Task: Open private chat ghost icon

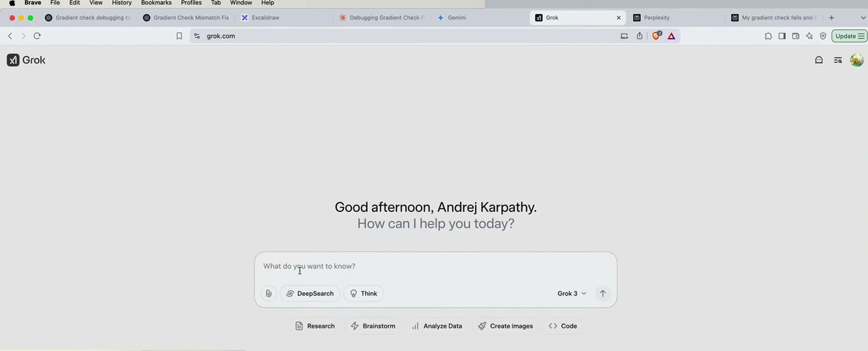Action: (x=819, y=60)
